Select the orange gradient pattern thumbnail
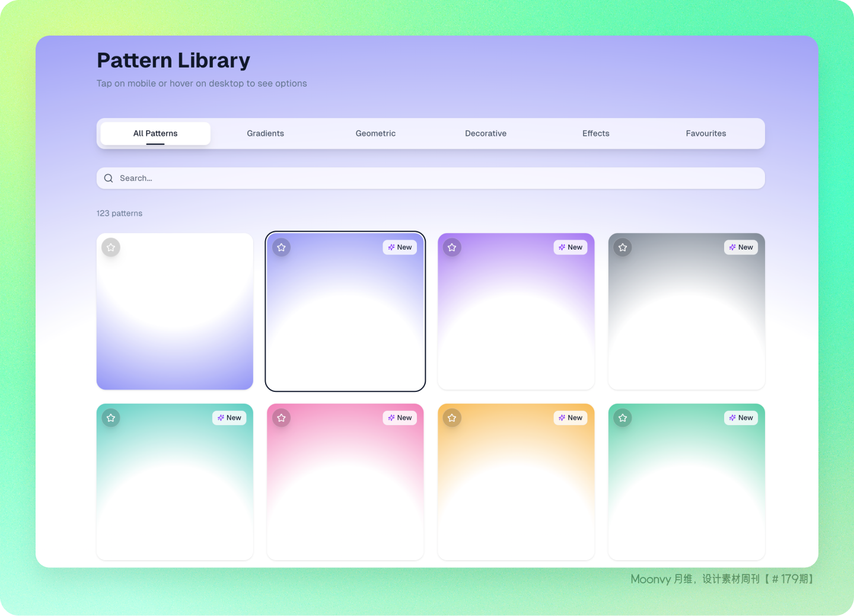The image size is (854, 616). (516, 482)
